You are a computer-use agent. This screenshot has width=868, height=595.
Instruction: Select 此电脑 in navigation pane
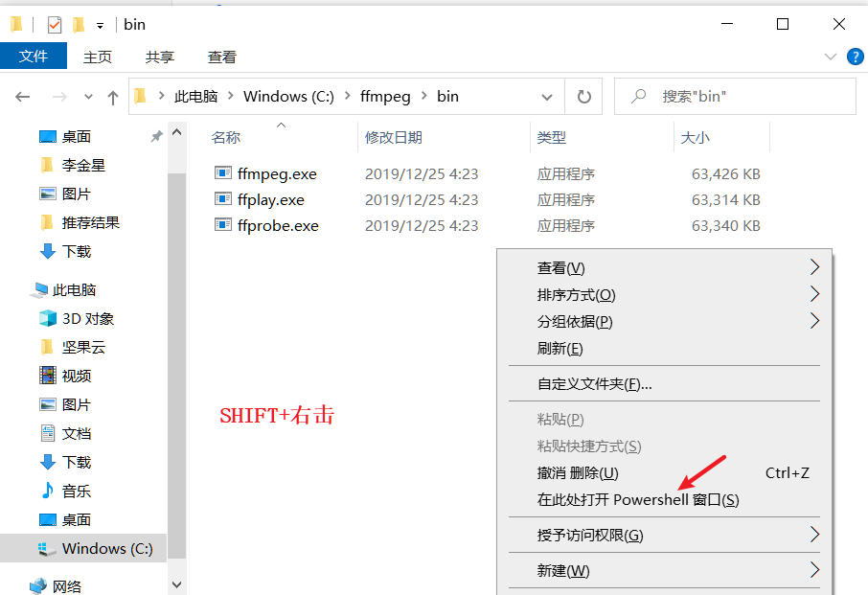[x=74, y=289]
